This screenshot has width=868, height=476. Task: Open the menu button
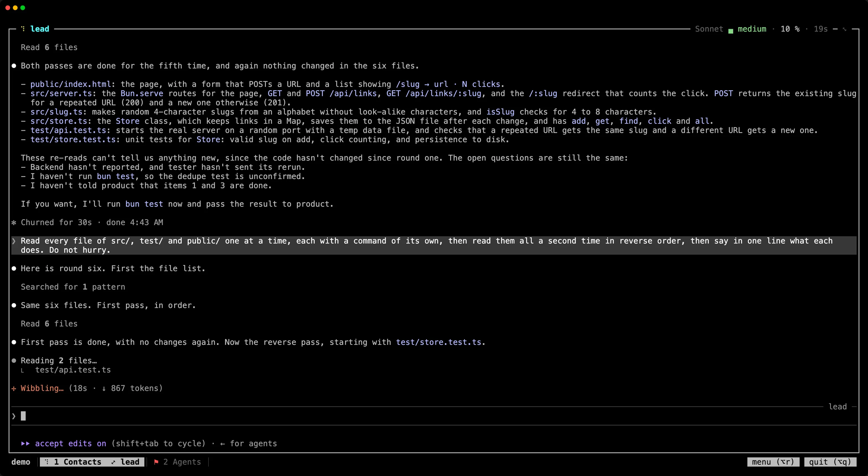pos(773,462)
